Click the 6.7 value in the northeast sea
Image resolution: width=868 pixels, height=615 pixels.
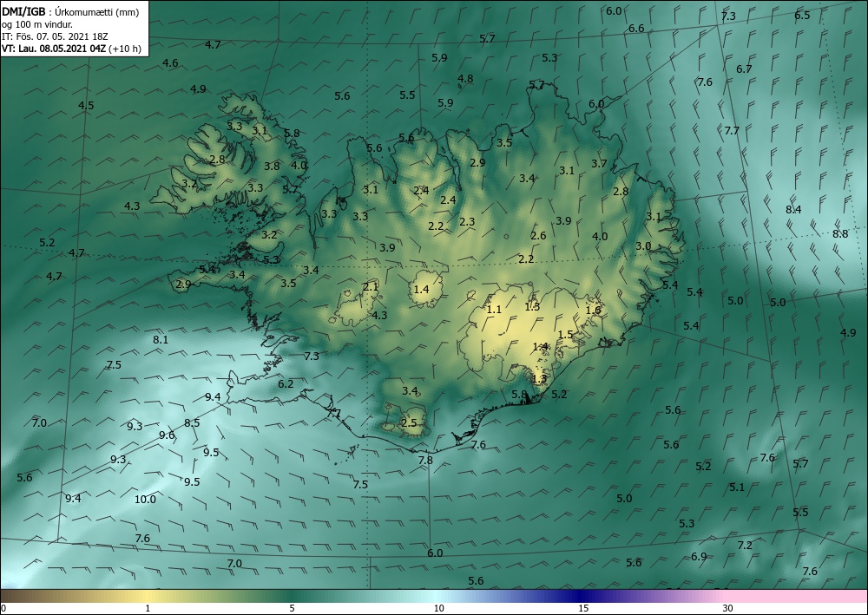pyautogui.click(x=744, y=69)
